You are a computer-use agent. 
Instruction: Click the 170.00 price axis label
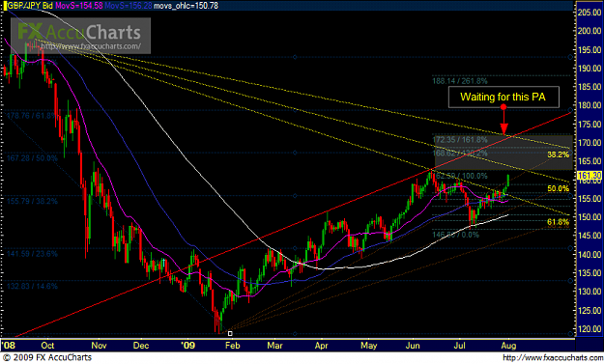click(x=590, y=142)
